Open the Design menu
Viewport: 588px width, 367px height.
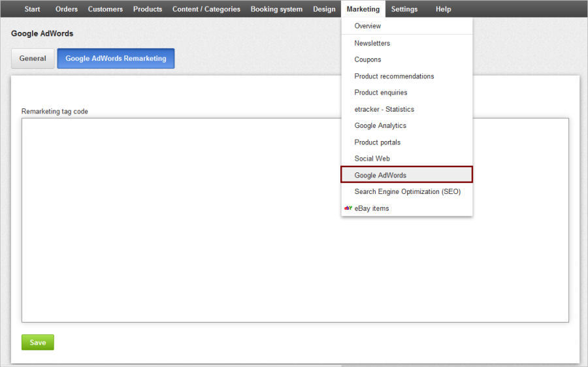click(324, 9)
